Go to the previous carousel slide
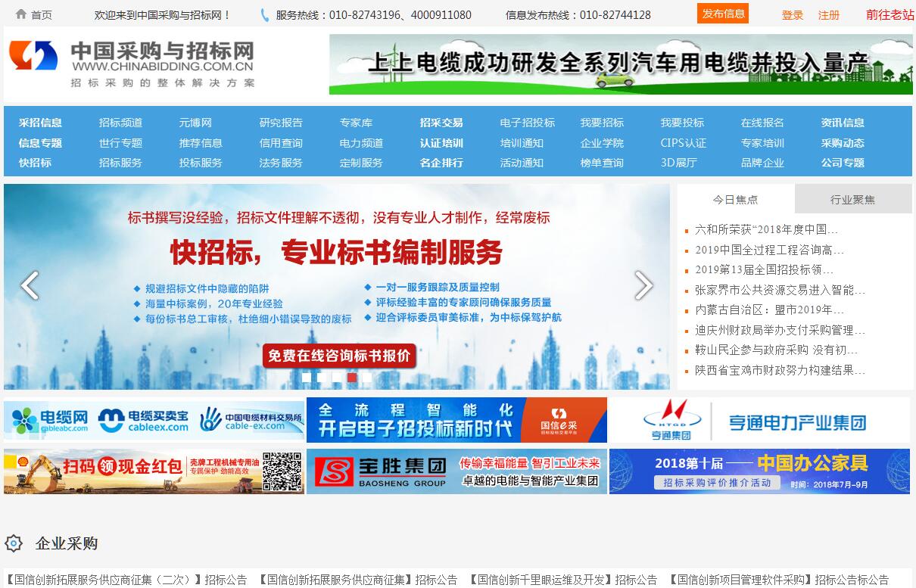This screenshot has height=588, width=916. click(x=30, y=285)
